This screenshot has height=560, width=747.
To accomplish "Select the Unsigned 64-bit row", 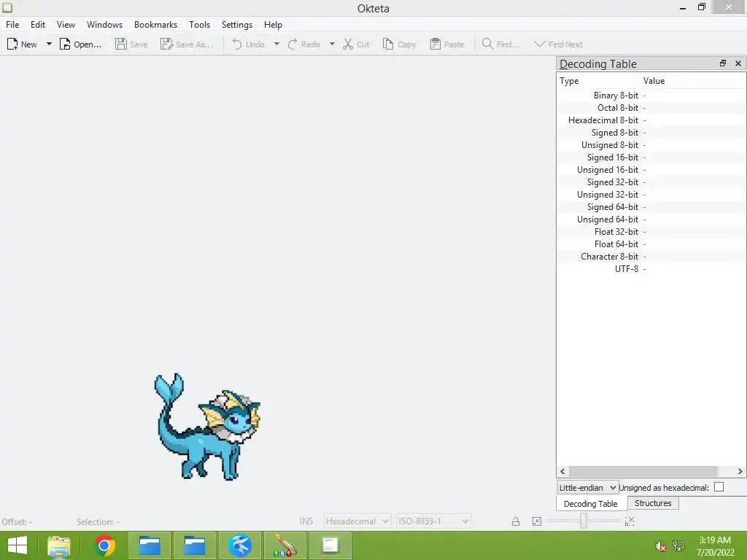I will [651, 219].
